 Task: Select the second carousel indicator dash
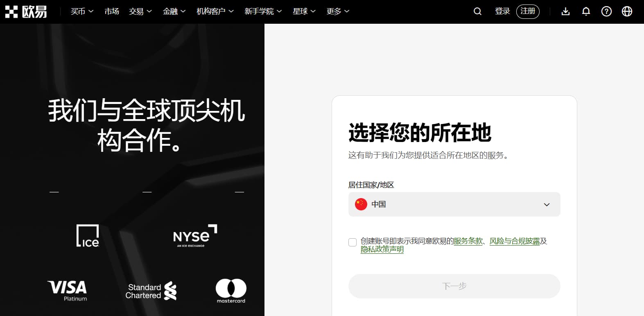147,192
